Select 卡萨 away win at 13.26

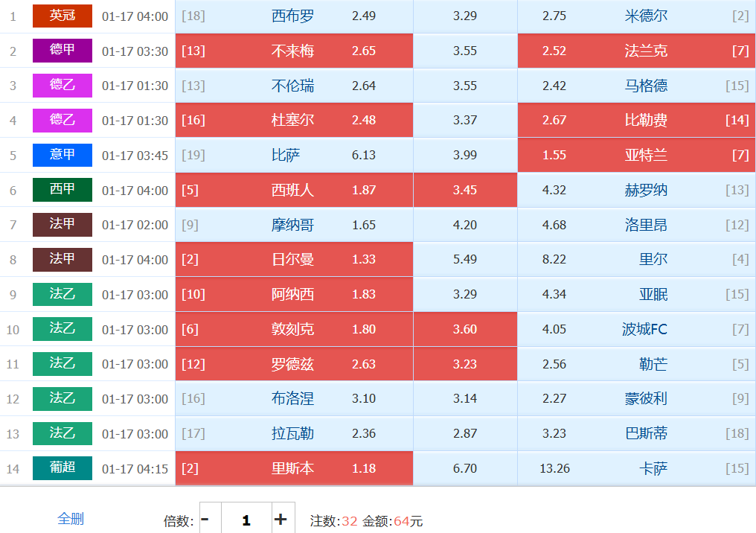pos(636,468)
